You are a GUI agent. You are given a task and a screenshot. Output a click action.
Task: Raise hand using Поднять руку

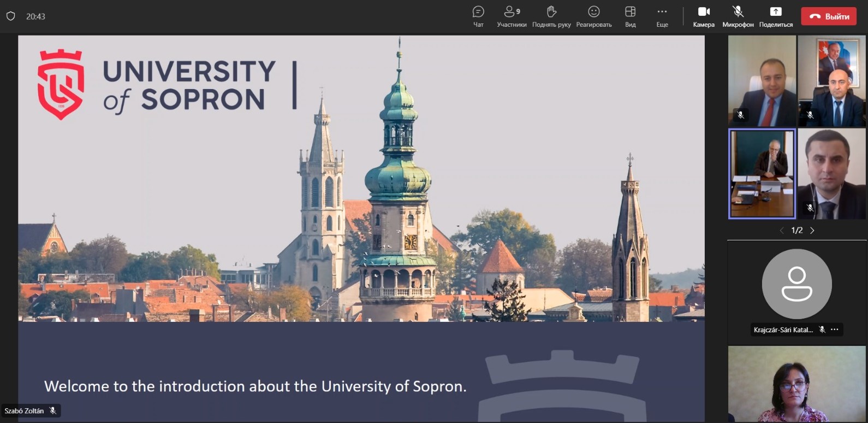coord(551,16)
